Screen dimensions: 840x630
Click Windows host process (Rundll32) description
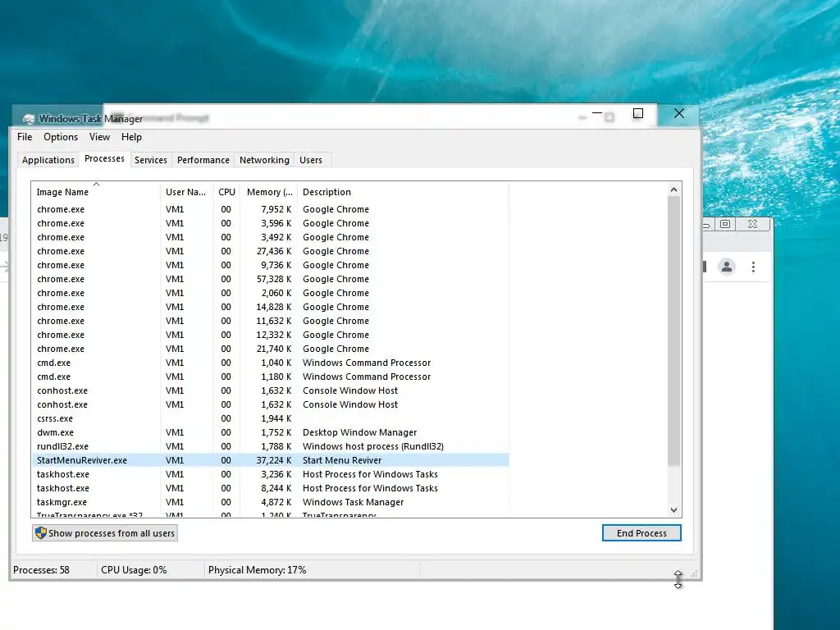(373, 446)
